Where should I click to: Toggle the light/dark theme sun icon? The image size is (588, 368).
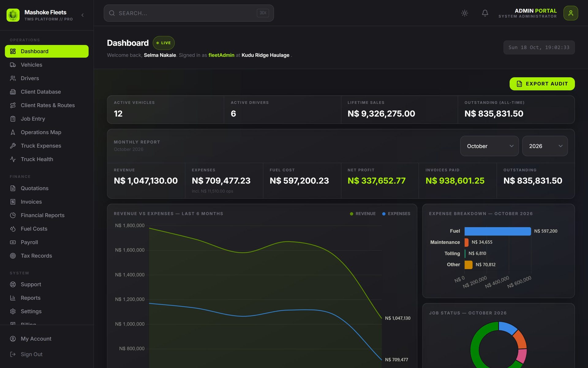point(465,13)
